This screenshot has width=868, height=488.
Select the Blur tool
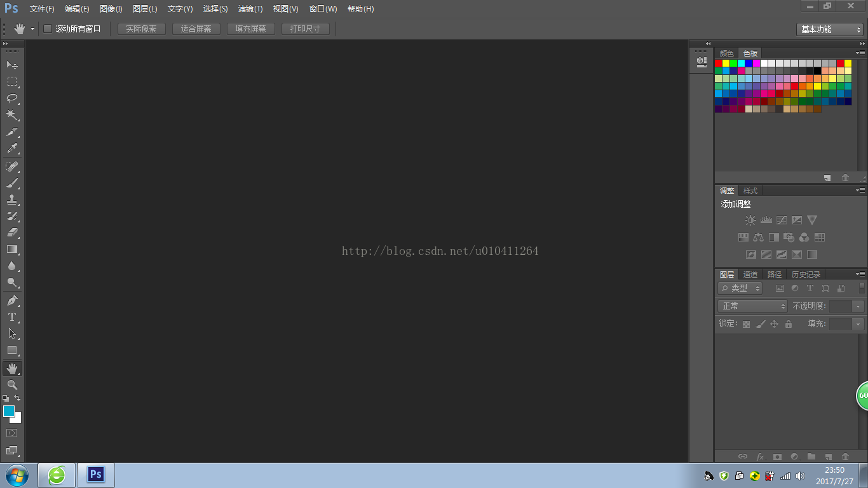tap(12, 266)
